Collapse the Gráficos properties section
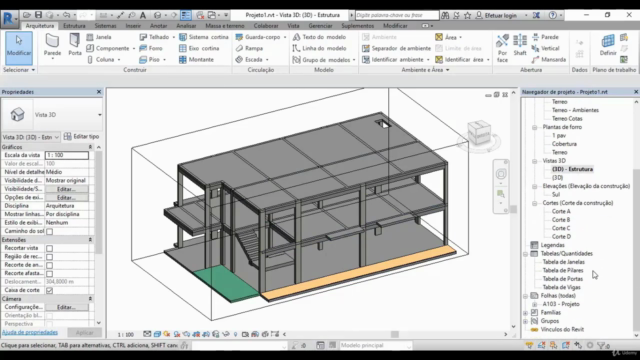The height and width of the screenshot is (360, 640). click(90, 147)
